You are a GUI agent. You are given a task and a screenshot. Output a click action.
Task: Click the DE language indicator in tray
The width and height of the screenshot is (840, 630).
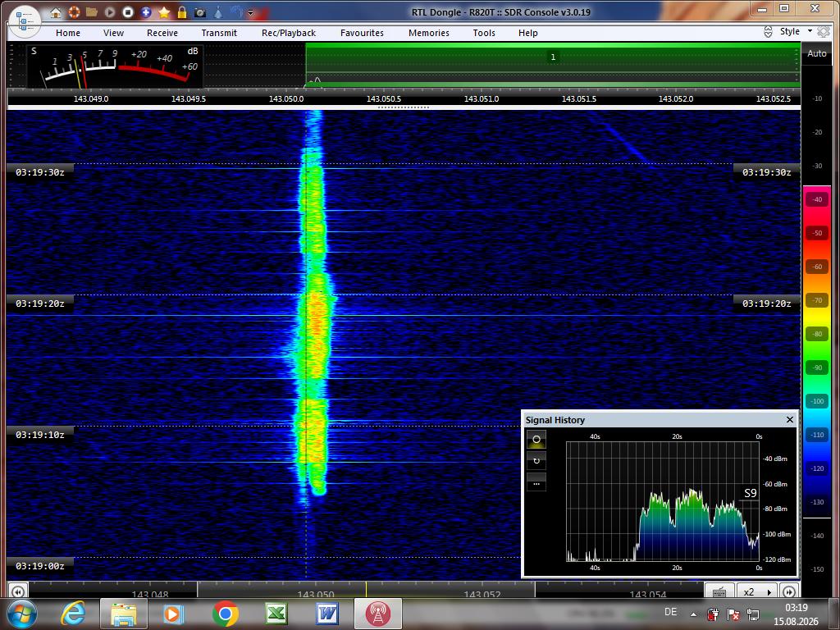pos(670,612)
